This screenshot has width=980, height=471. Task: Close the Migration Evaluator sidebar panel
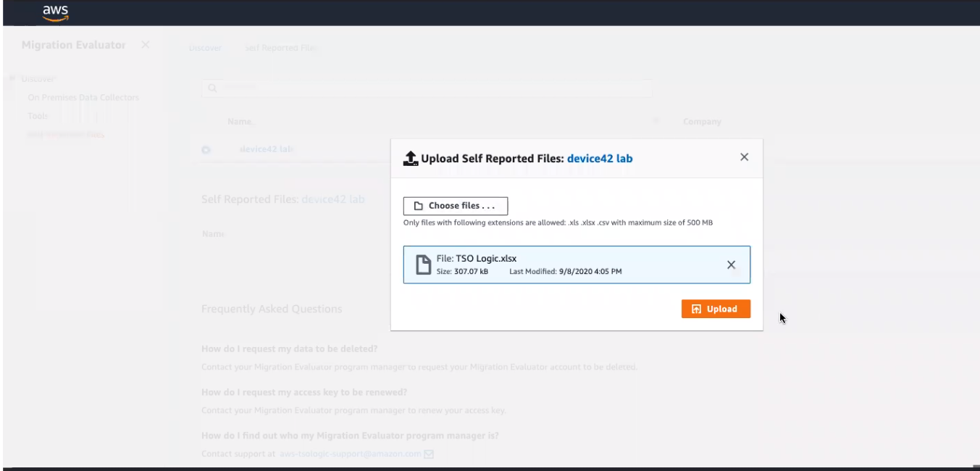[x=146, y=45]
